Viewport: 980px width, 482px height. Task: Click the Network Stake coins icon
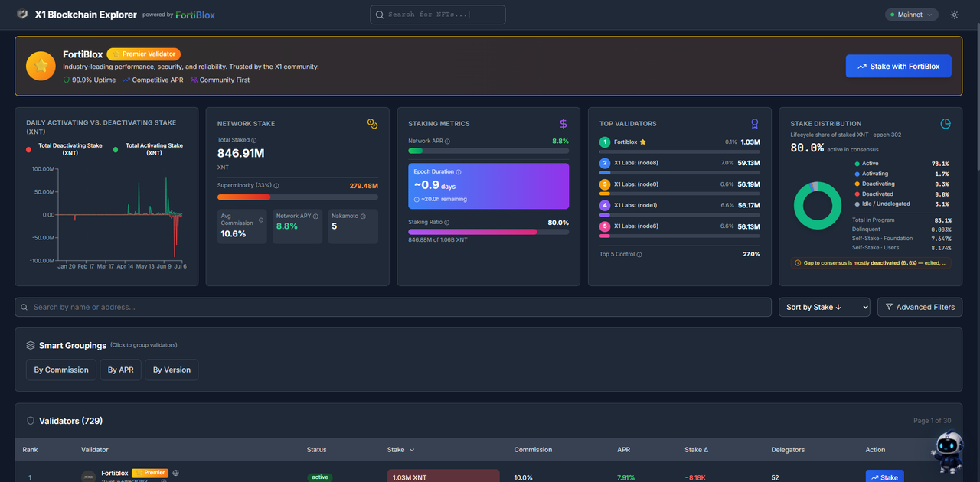[x=372, y=123]
